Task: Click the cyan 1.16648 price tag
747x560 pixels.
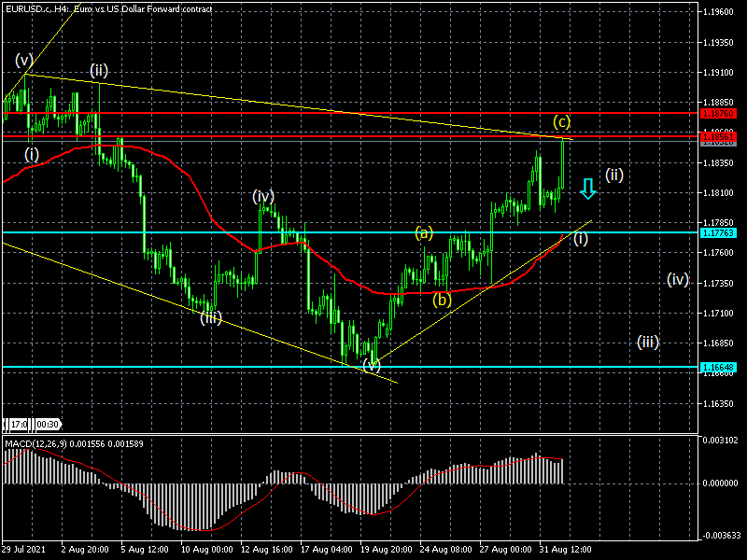Action: pyautogui.click(x=718, y=367)
